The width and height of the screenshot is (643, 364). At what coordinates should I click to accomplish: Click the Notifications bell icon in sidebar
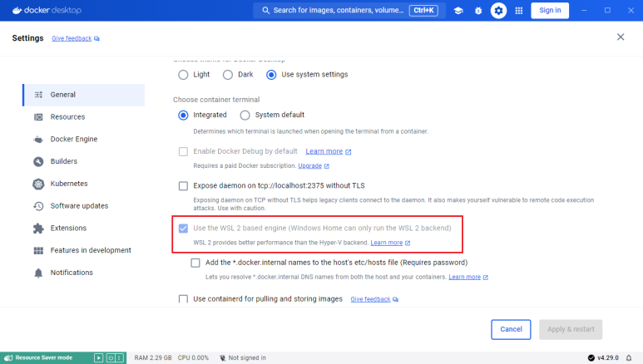click(x=38, y=273)
